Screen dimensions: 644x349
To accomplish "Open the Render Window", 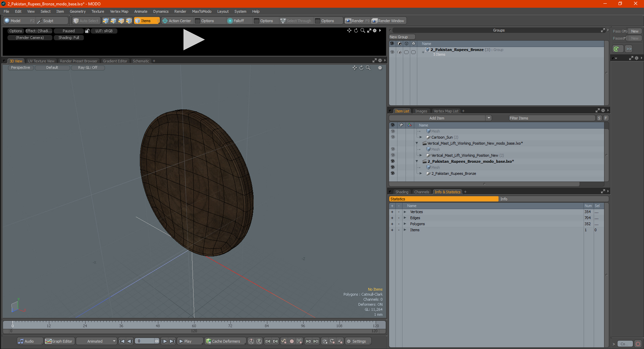I will tap(388, 21).
